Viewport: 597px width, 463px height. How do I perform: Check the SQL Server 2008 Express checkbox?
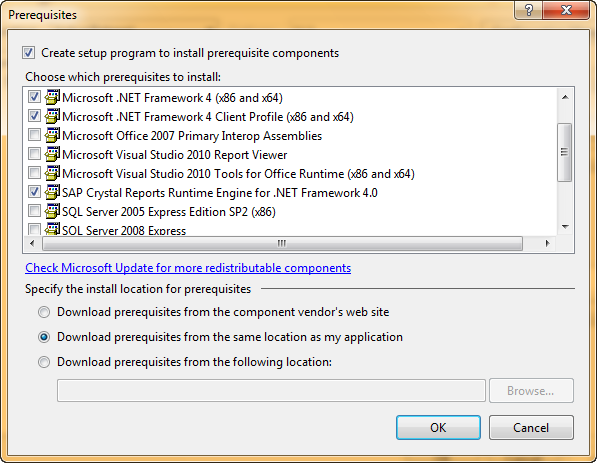34,229
